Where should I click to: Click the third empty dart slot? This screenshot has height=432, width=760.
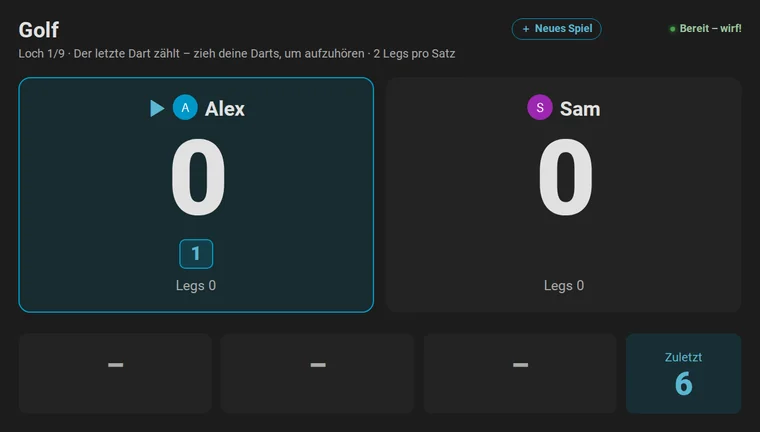pyautogui.click(x=520, y=373)
